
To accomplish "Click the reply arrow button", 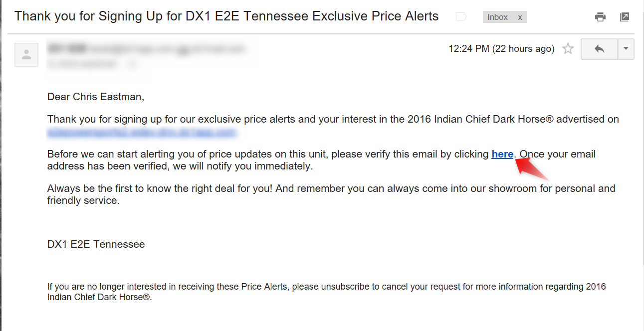I will point(599,49).
